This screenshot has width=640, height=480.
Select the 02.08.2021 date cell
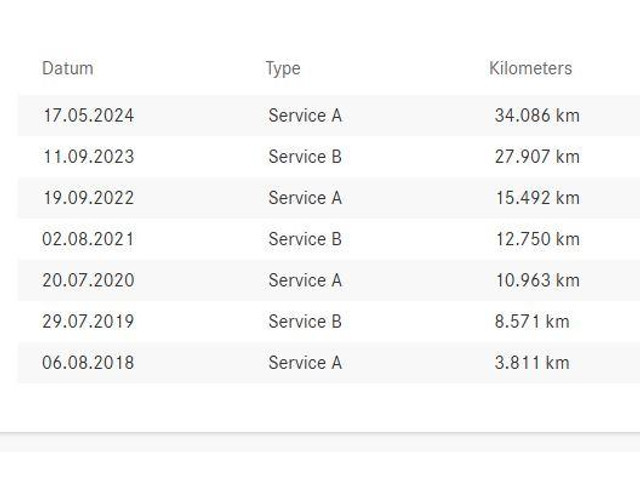pyautogui.click(x=88, y=239)
